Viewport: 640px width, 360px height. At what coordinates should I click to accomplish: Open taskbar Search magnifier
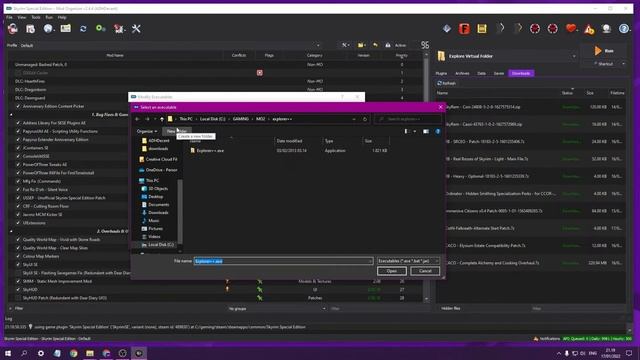(24, 353)
